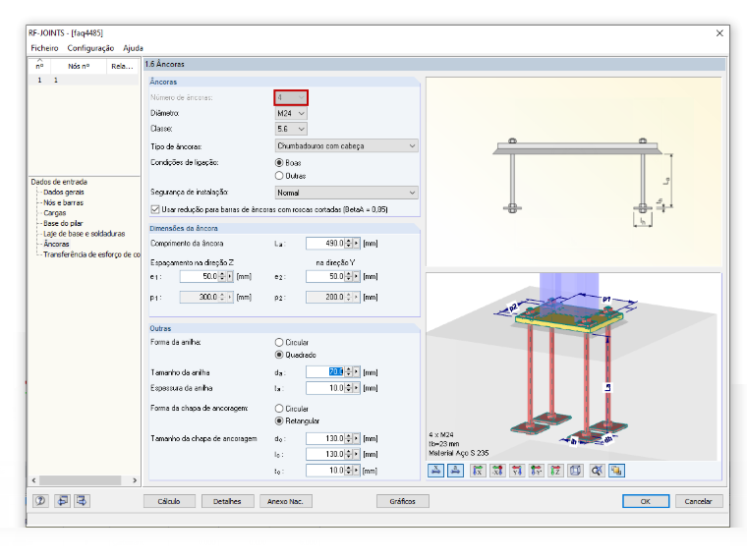Close the RF-JOINTS window

click(719, 32)
